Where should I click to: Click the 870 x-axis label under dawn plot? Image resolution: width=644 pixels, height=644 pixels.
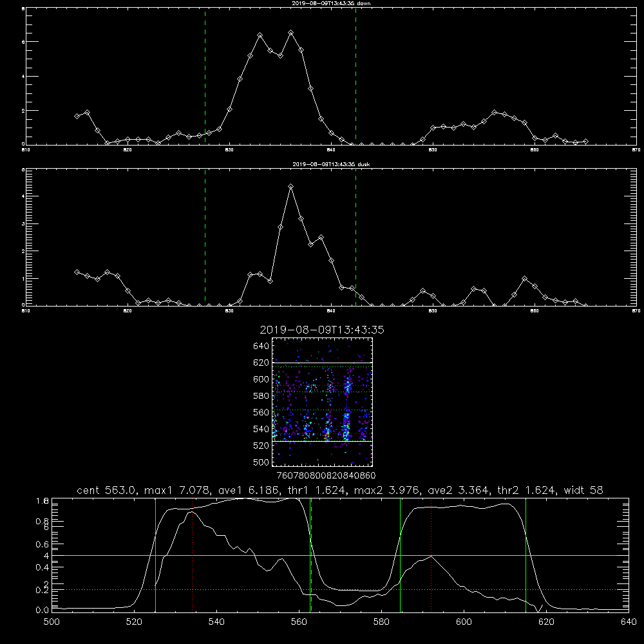(636, 150)
